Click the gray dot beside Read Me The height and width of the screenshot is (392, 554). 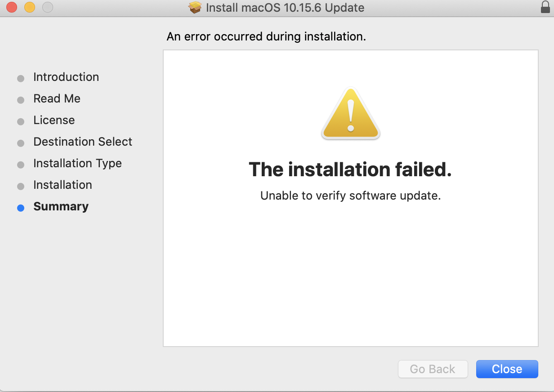pyautogui.click(x=20, y=100)
